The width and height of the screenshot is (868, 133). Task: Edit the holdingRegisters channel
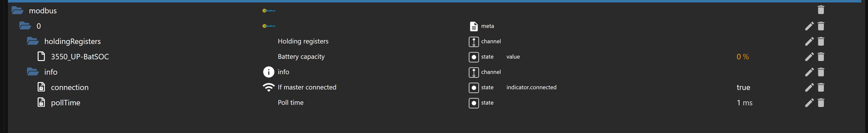tap(809, 41)
